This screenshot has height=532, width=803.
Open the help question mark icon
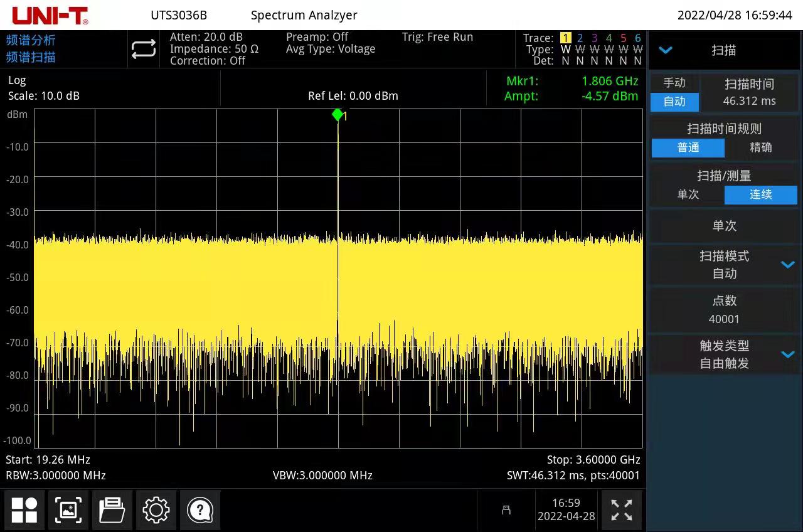[x=200, y=510]
